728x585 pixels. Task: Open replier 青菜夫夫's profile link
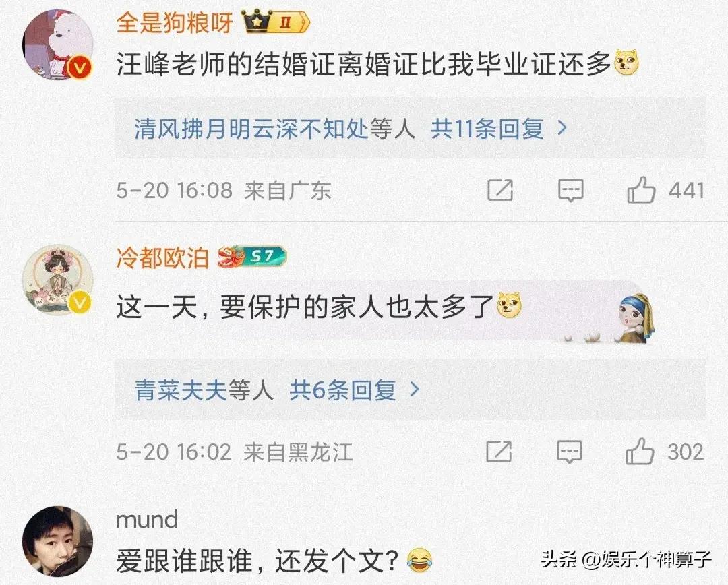[181, 390]
